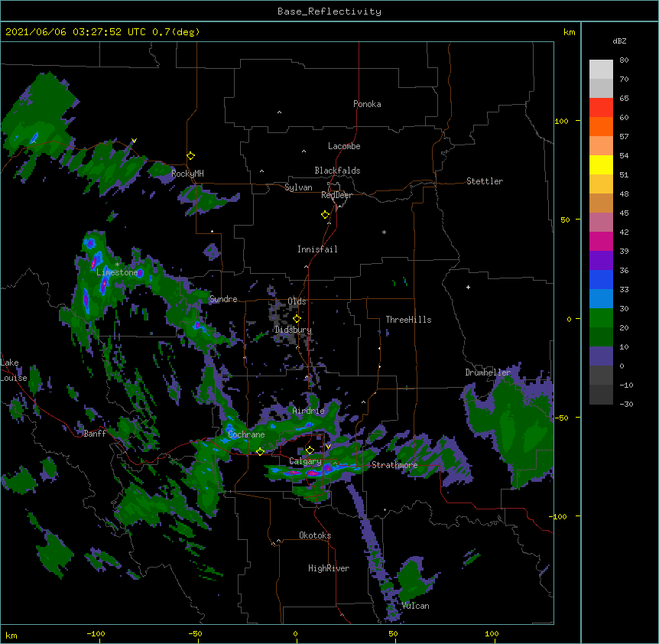This screenshot has height=644, width=659.
Task: Click the Banff label
Action: (95, 434)
